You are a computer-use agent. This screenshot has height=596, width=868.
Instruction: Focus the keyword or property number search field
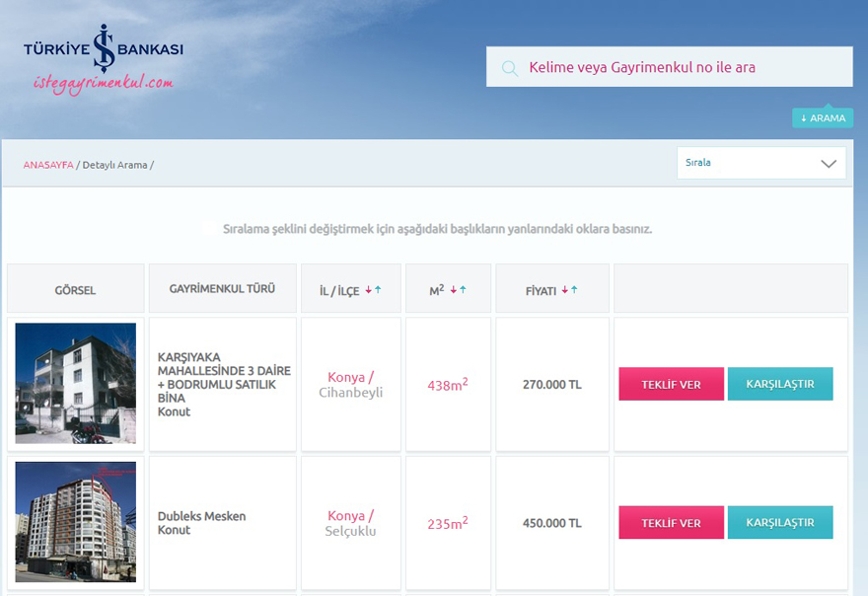[681, 68]
